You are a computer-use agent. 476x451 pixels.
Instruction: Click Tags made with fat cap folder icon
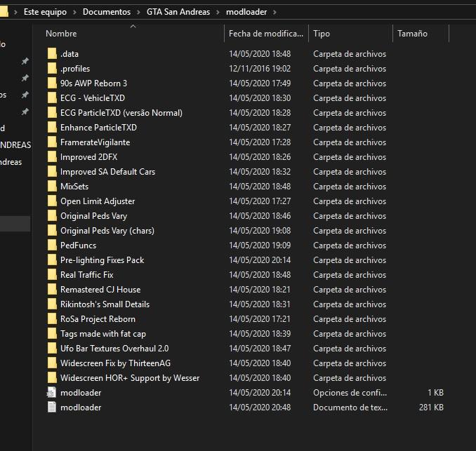pos(52,333)
